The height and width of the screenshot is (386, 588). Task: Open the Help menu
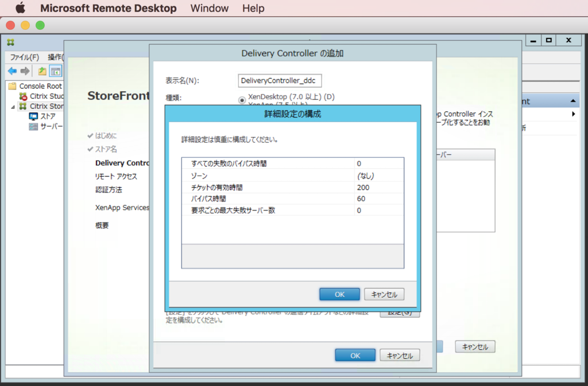(253, 8)
